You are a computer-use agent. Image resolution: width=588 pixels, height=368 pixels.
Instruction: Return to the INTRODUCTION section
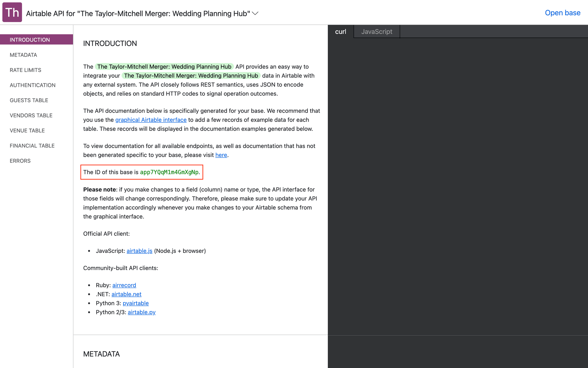click(30, 39)
